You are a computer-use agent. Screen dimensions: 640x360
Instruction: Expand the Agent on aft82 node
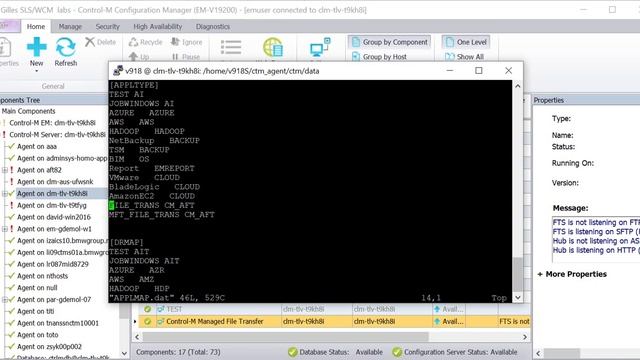[x=4, y=170]
